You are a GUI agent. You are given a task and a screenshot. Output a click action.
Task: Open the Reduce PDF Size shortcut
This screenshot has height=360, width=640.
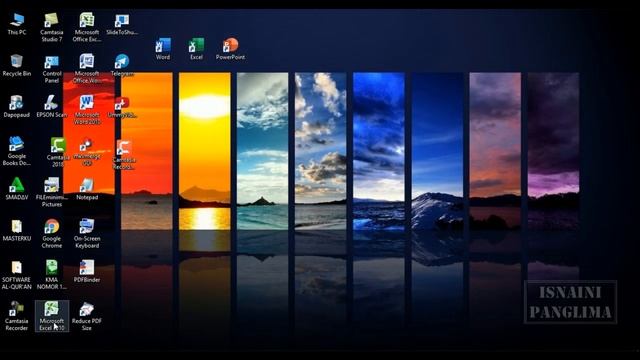coord(87,316)
